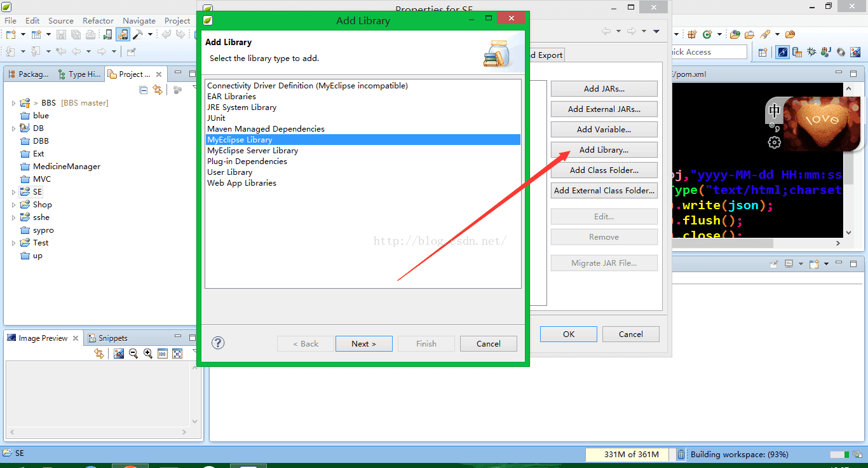Expand the DB project tree node
This screenshot has width=868, height=468.
click(x=13, y=128)
